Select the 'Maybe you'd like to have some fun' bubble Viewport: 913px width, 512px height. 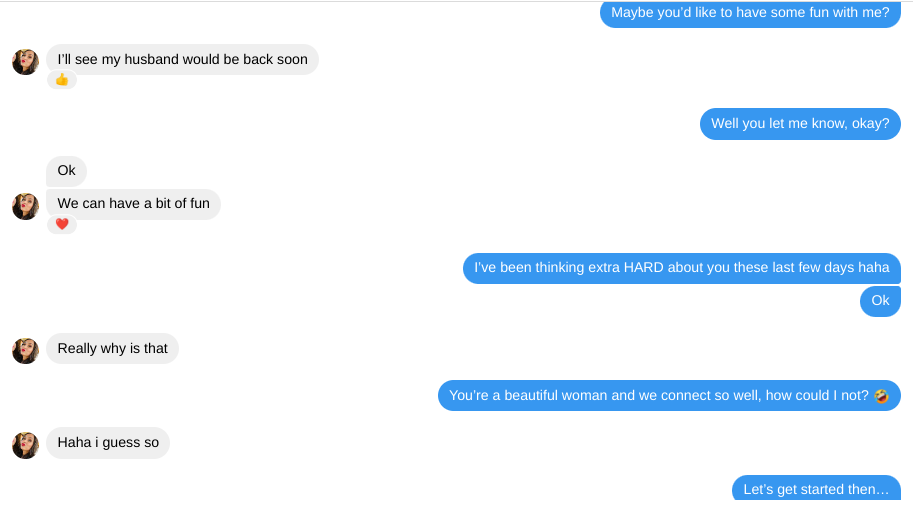(751, 13)
